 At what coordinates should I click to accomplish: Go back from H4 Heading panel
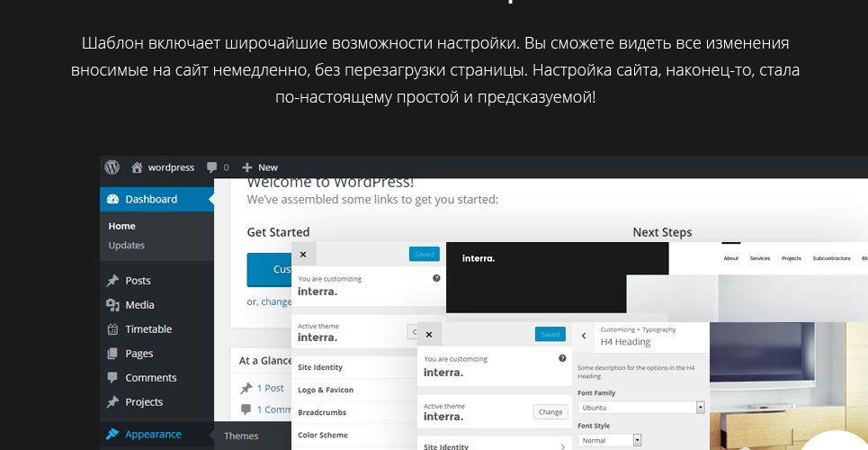coord(584,336)
